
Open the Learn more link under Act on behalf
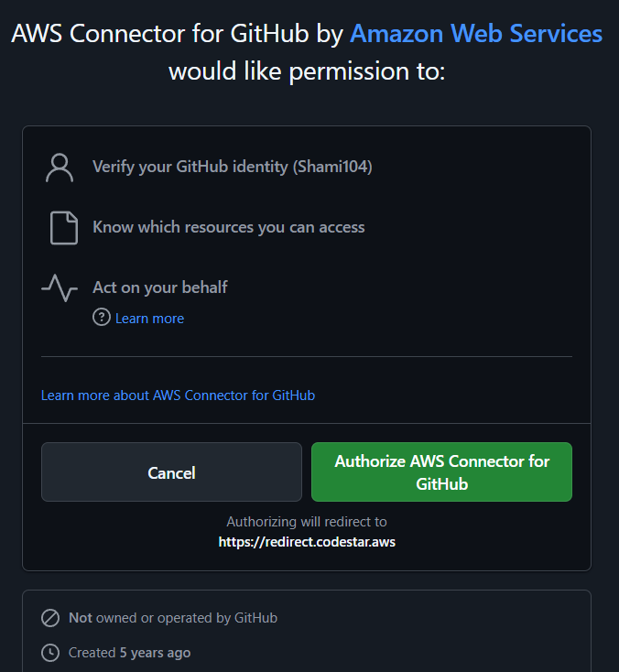point(149,319)
